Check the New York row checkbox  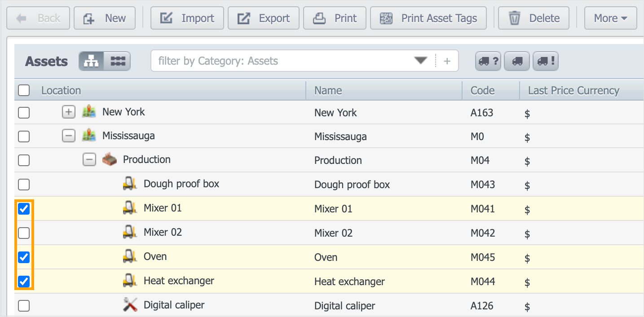click(x=24, y=112)
